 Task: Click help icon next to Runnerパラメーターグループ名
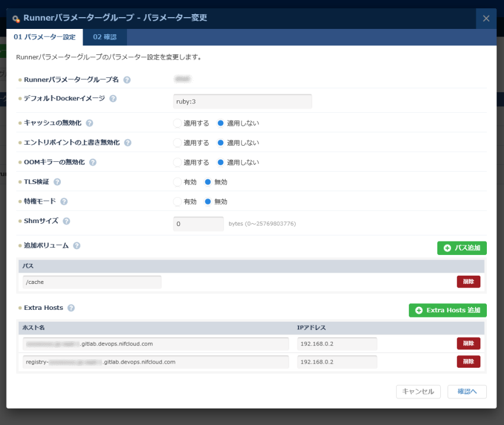click(127, 80)
